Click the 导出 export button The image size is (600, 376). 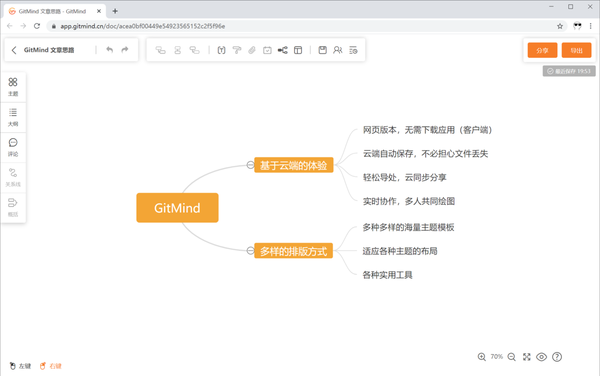coord(576,50)
